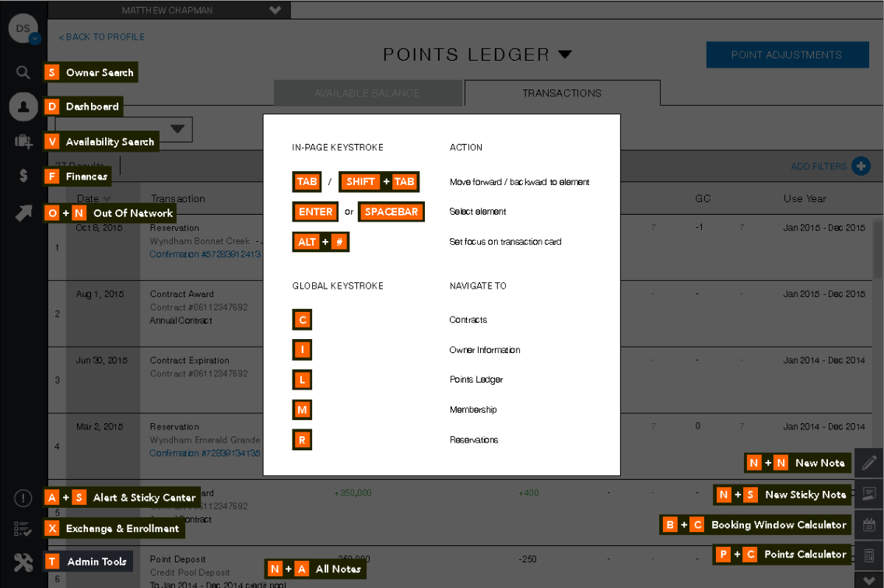
Task: Expand the Matthew Chapman owner dropdown
Action: [x=274, y=10]
